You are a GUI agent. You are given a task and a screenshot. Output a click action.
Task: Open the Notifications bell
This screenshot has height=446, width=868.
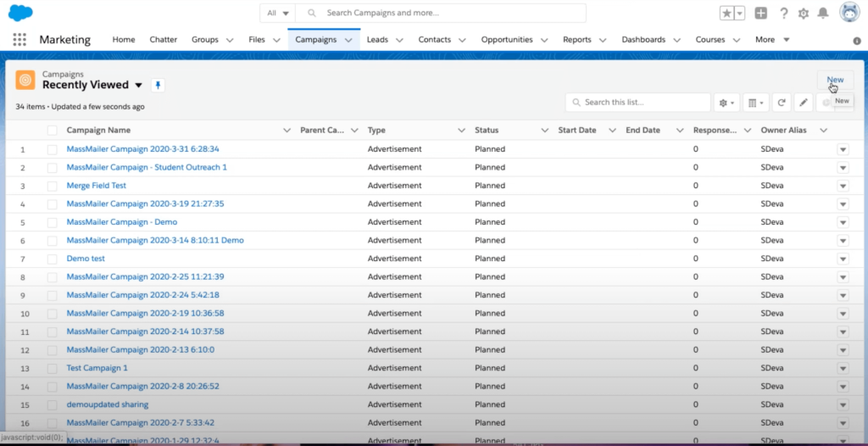[x=823, y=14]
